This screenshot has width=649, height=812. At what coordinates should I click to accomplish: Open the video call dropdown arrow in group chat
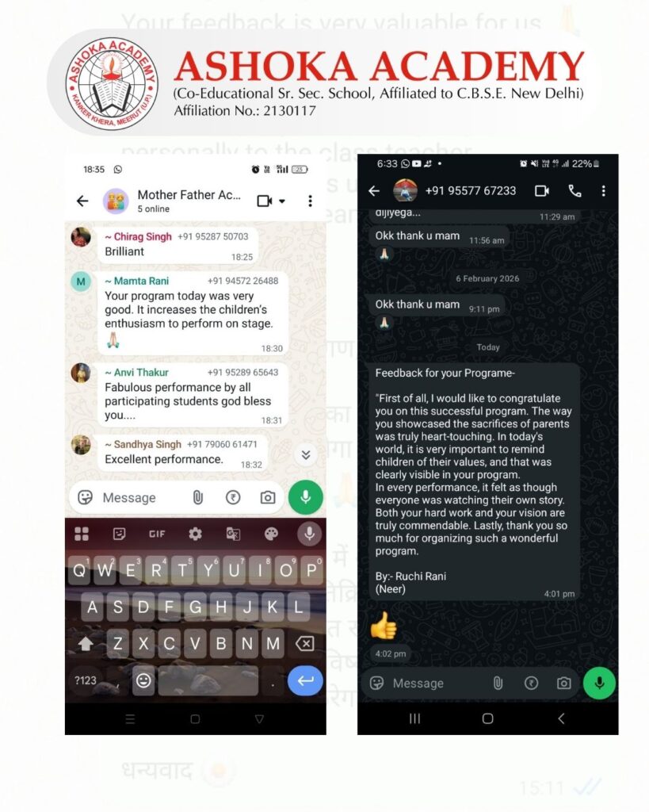[282, 201]
